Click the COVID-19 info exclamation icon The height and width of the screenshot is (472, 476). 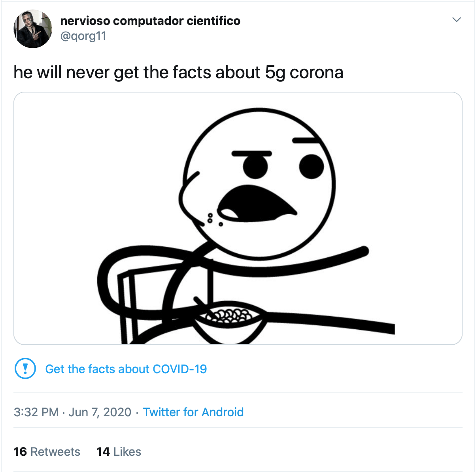[x=25, y=368]
